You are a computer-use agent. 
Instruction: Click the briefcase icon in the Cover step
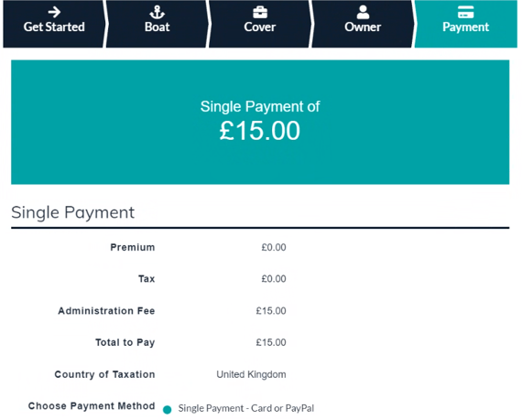(x=260, y=12)
